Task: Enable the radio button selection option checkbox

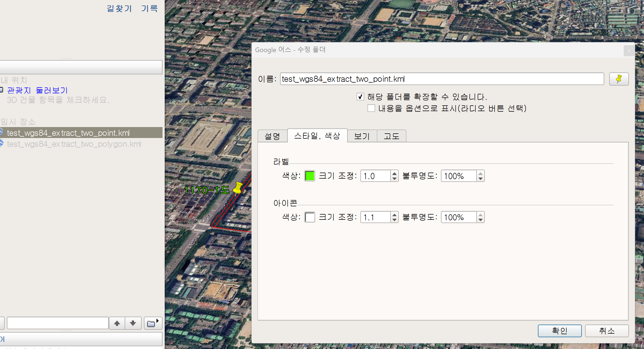Action: 371,108
